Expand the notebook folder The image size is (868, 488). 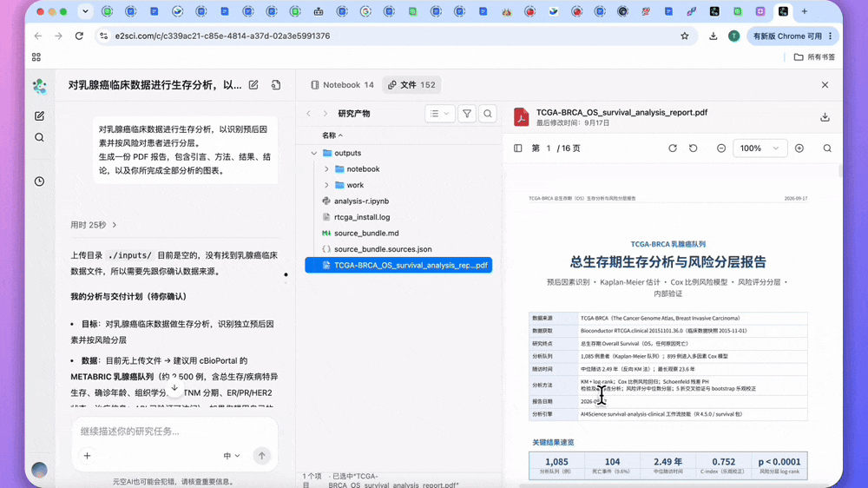click(326, 169)
